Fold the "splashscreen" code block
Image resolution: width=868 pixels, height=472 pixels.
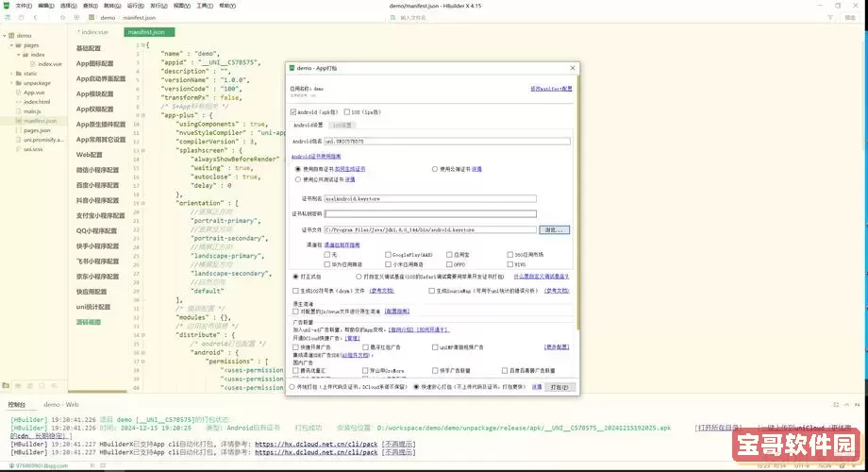(143, 150)
